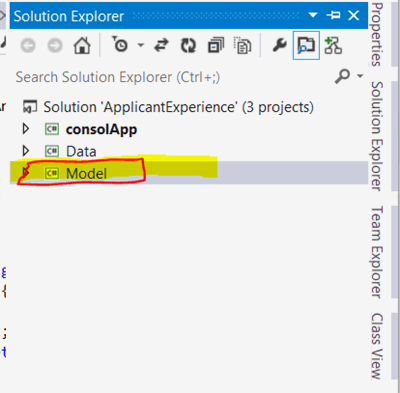Image resolution: width=400 pixels, height=393 pixels.
Task: Click the Search Solution Explorer input field
Action: [x=173, y=77]
